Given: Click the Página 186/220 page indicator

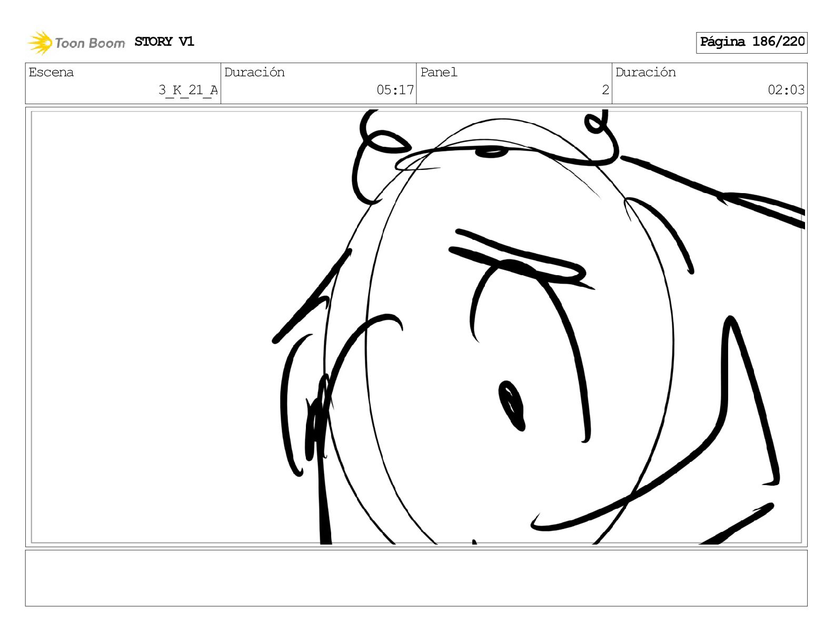Looking at the screenshot, I should [752, 42].
